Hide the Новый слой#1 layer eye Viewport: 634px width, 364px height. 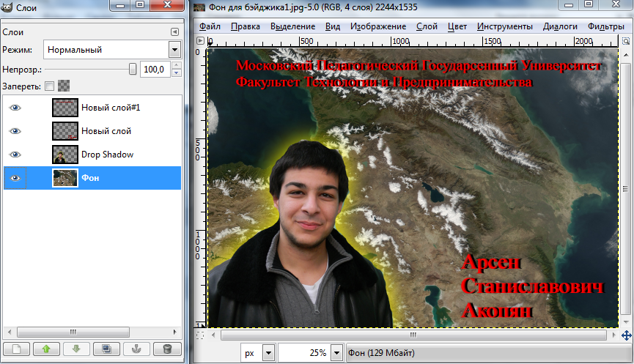click(x=15, y=108)
